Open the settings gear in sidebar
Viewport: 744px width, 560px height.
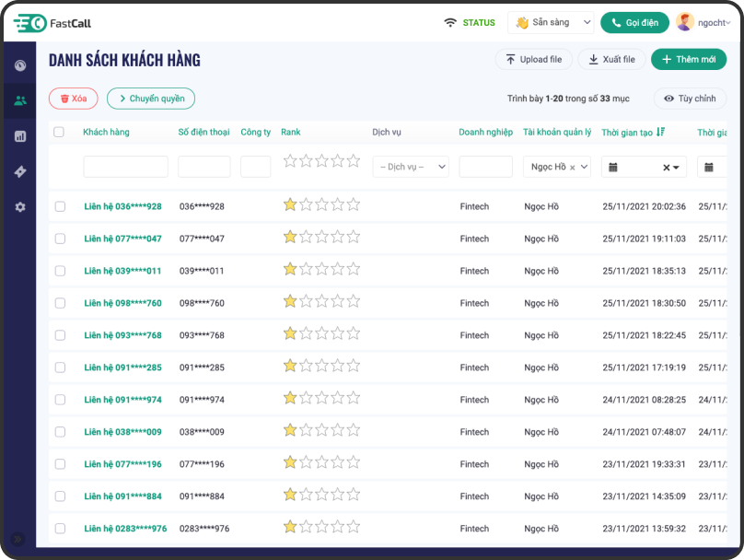pos(19,207)
